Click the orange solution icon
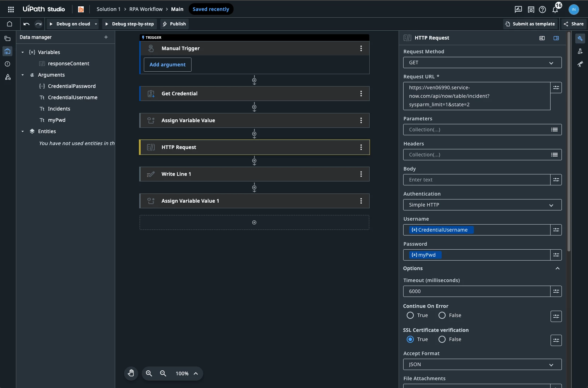Screen dimensions: 588x388 81,10
